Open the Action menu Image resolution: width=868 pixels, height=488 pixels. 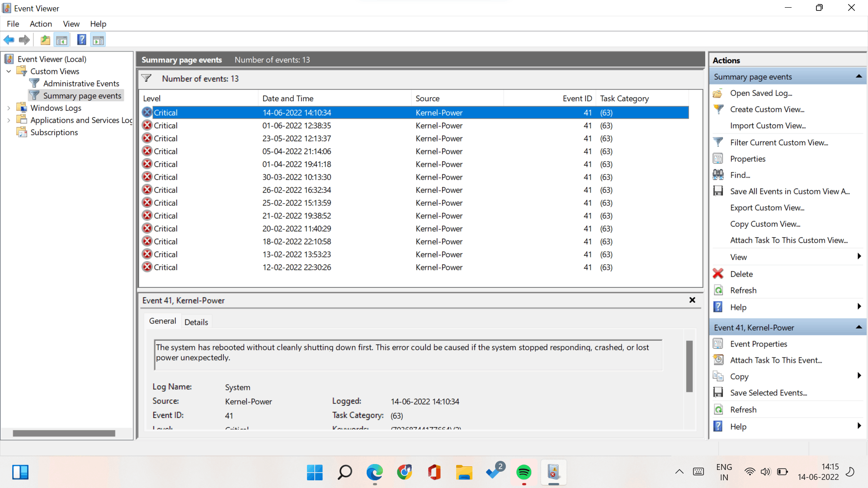(x=41, y=24)
